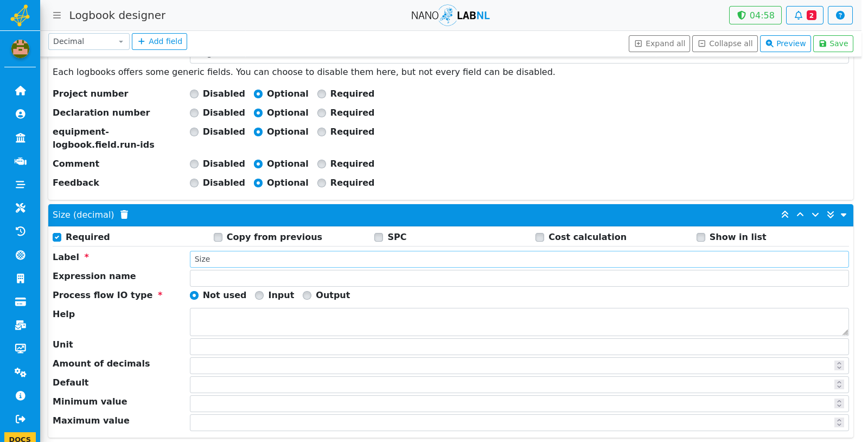Increase the Amount of decimals stepper
The width and height of the screenshot is (868, 442).
(839, 363)
